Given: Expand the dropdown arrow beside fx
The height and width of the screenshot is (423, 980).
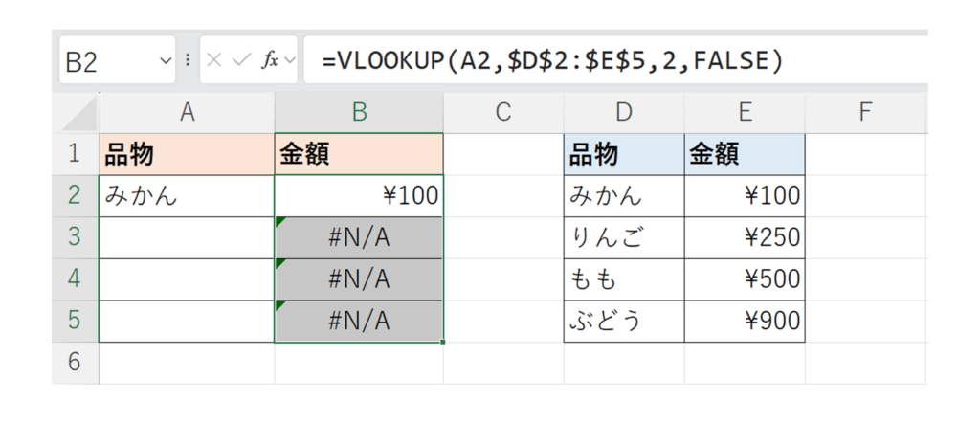Looking at the screenshot, I should 290,60.
